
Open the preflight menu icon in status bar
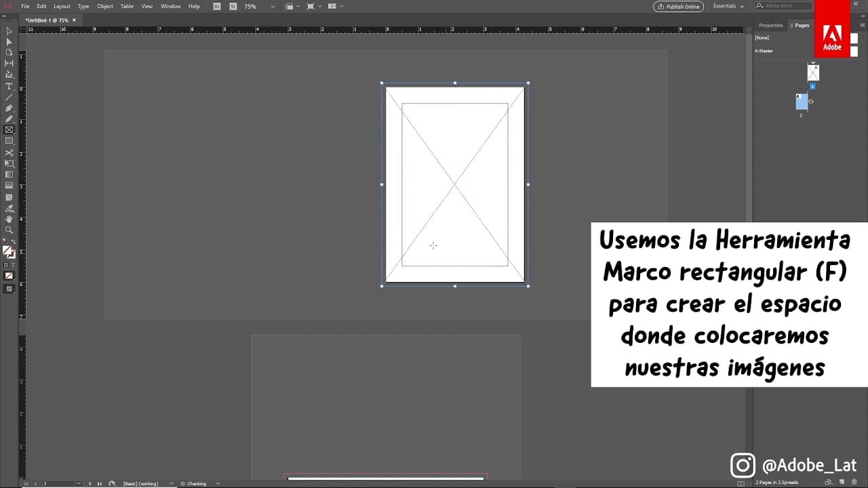(x=112, y=483)
